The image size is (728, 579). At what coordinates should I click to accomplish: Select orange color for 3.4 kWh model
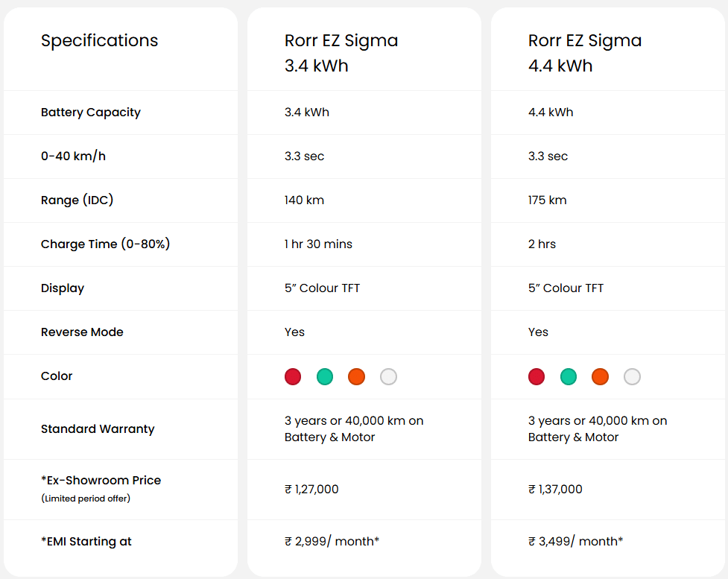click(357, 376)
